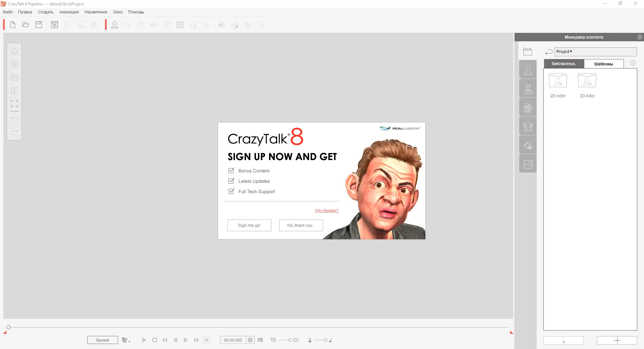Toggle the Full Tech Support checkbox
The height and width of the screenshot is (349, 644).
pyautogui.click(x=231, y=191)
